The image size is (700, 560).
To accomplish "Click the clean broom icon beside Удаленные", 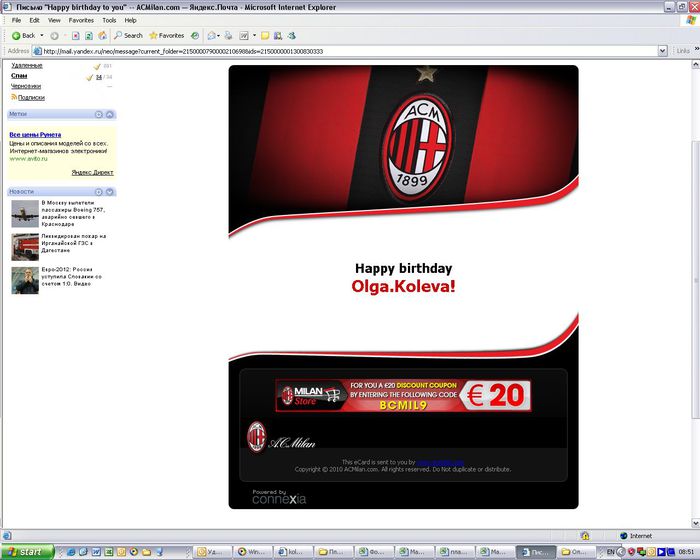I will [97, 67].
